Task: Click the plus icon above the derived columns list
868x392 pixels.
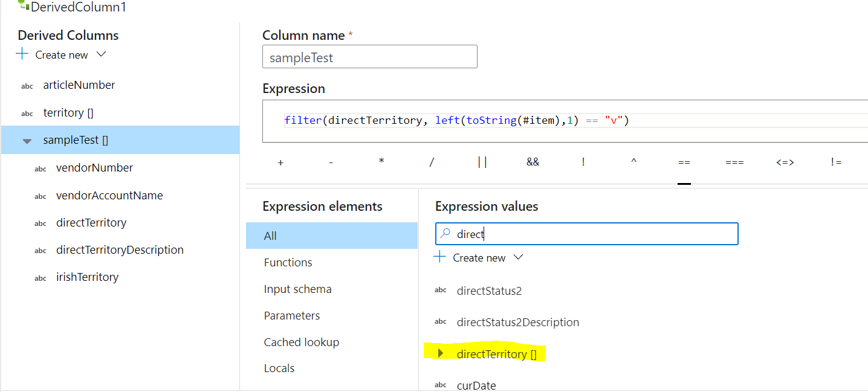Action: (22, 54)
